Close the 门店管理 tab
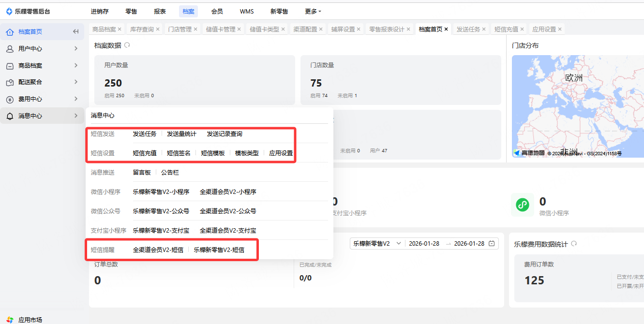Viewport: 644px width, 324px height. (195, 29)
